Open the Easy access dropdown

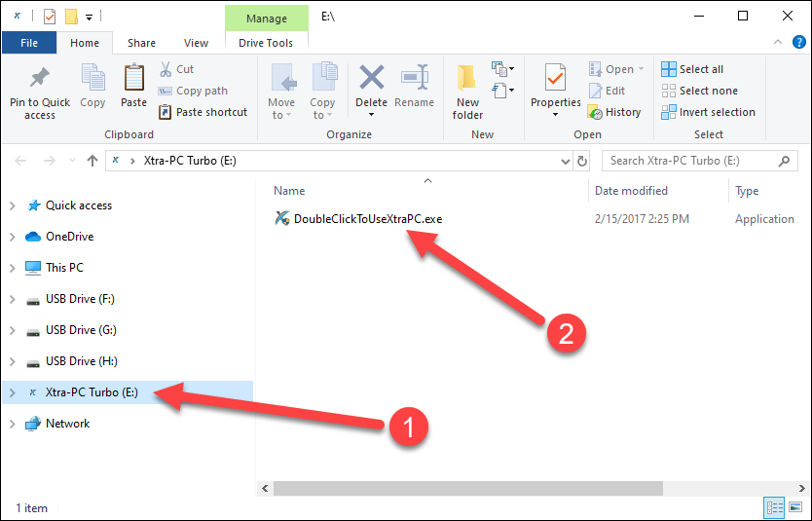(502, 91)
